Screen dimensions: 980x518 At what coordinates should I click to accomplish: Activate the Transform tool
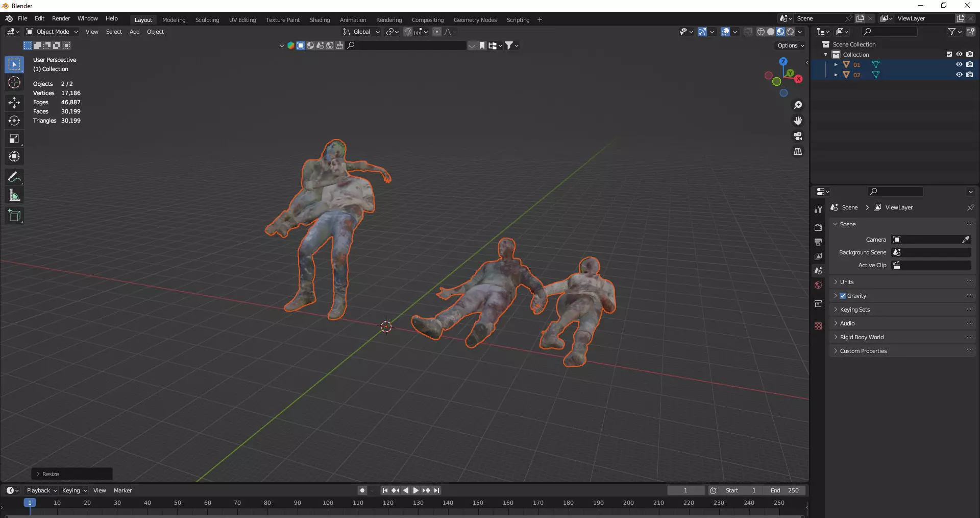[14, 156]
